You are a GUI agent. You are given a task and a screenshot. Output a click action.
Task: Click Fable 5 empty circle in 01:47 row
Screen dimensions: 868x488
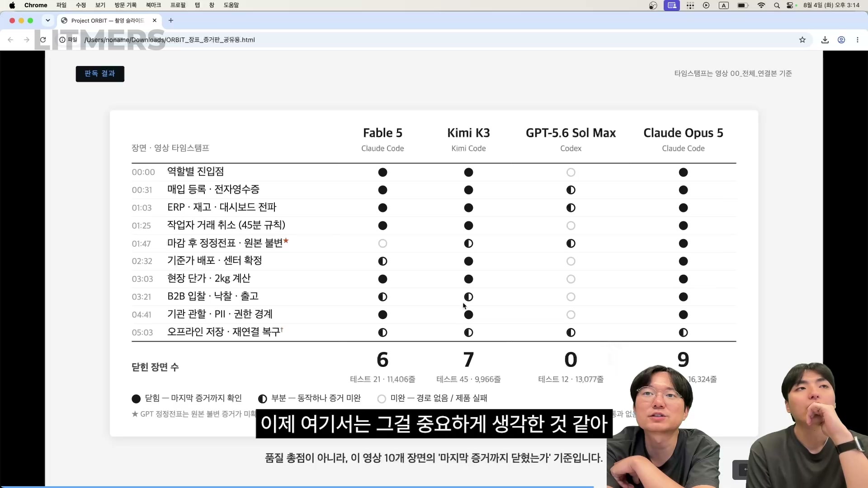(x=382, y=244)
